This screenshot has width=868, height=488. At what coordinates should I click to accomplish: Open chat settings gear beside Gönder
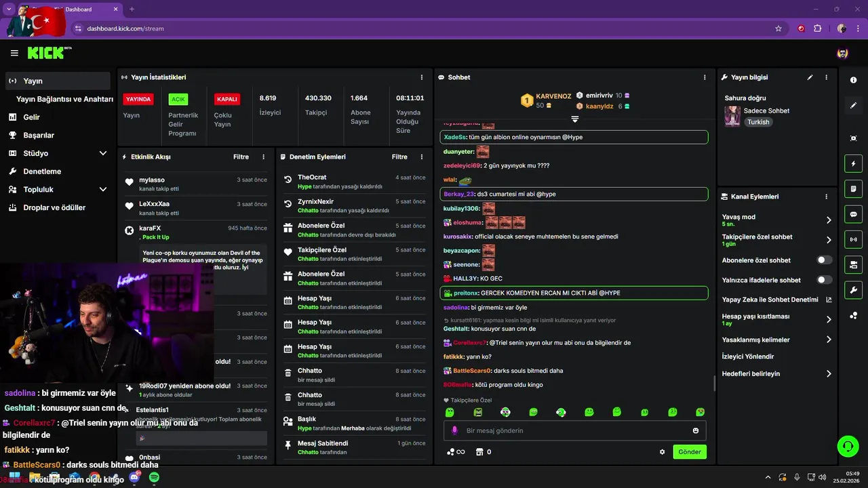pos(662,452)
